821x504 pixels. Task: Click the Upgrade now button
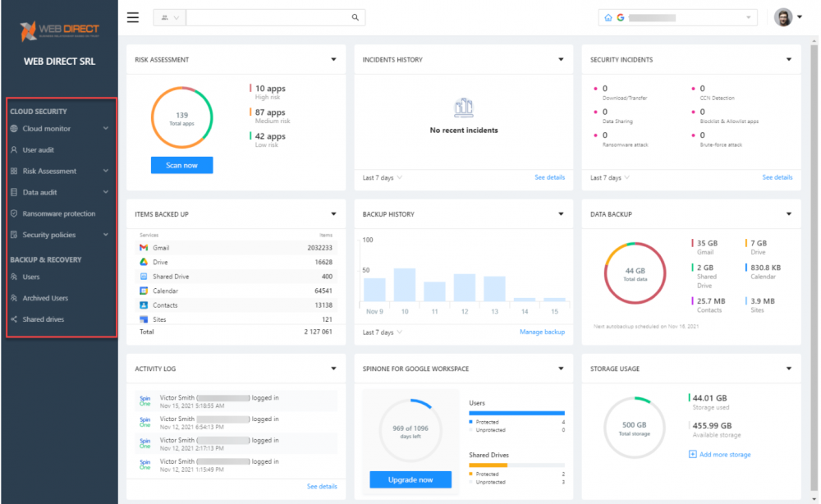(410, 479)
